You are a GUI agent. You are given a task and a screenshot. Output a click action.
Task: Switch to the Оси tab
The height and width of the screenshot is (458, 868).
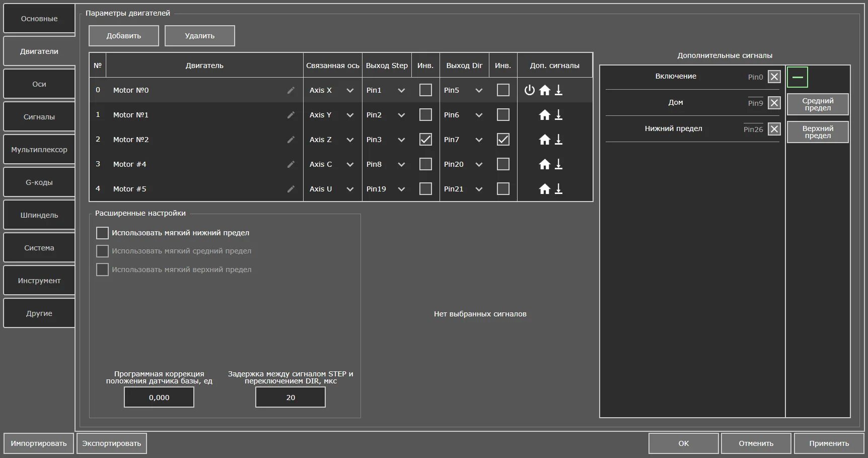click(39, 84)
